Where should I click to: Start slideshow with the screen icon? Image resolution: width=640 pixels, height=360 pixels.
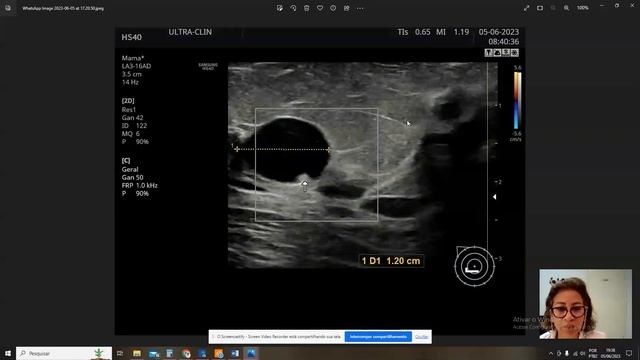(540, 8)
